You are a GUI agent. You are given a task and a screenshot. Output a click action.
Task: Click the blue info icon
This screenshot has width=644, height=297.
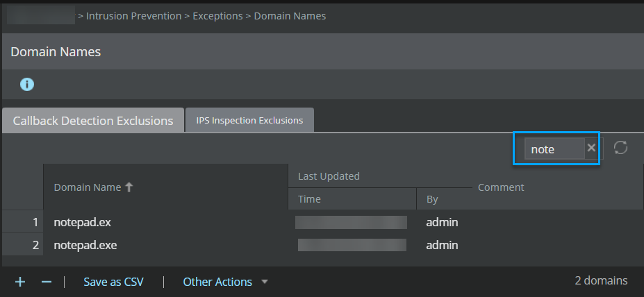27,85
